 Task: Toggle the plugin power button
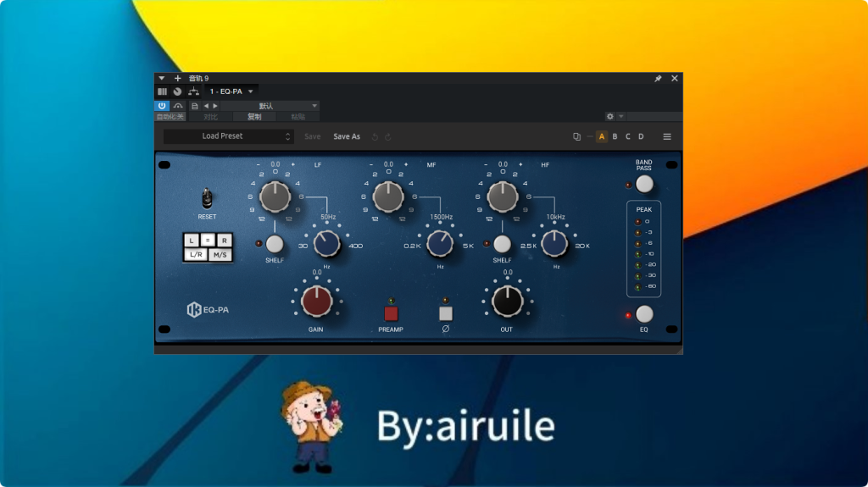click(162, 106)
